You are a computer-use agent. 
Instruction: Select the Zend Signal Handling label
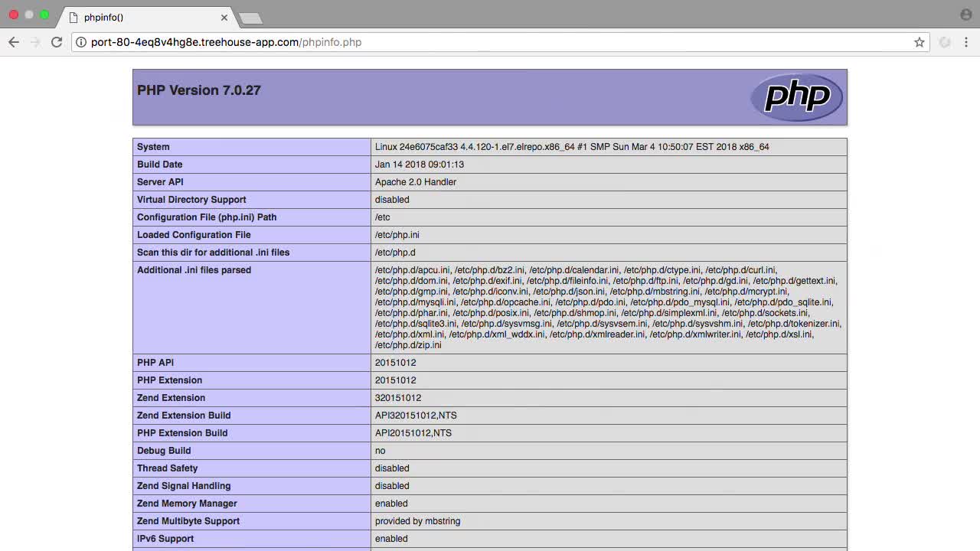coord(184,486)
